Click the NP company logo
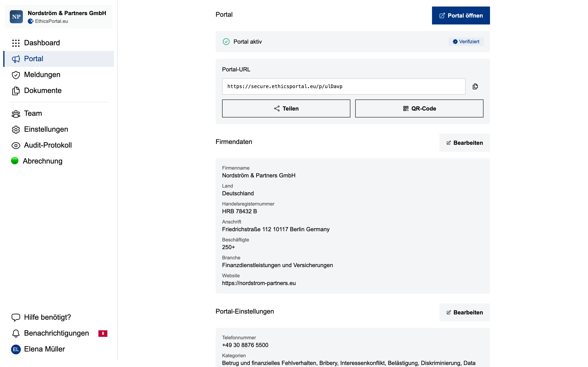588x367 pixels. pyautogui.click(x=16, y=17)
